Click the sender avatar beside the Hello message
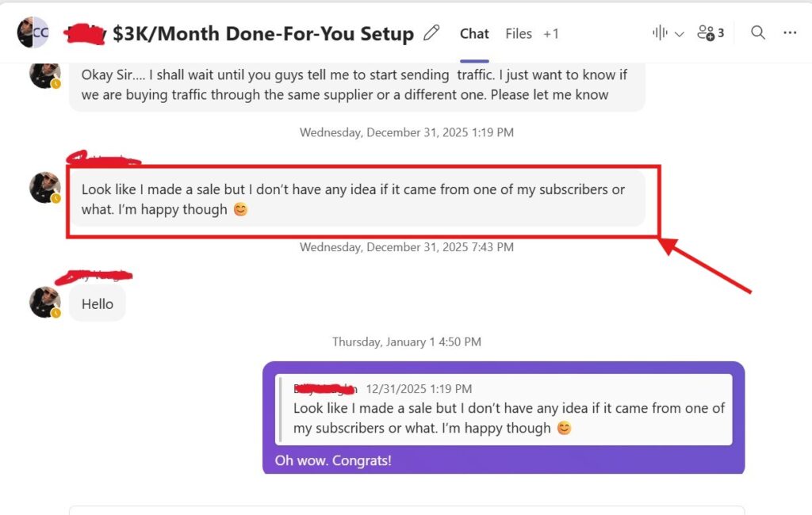Image resolution: width=812 pixels, height=515 pixels. 44,302
